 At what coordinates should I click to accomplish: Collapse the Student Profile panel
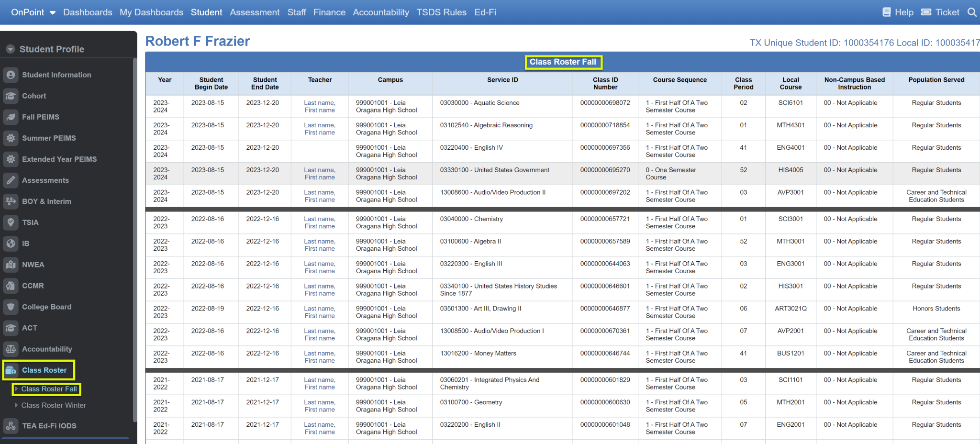pyautogui.click(x=10, y=48)
